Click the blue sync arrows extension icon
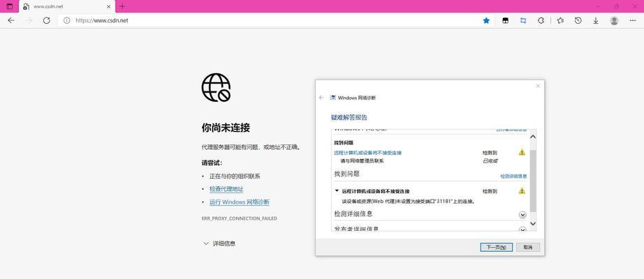The height and width of the screenshot is (279, 644). (x=523, y=20)
